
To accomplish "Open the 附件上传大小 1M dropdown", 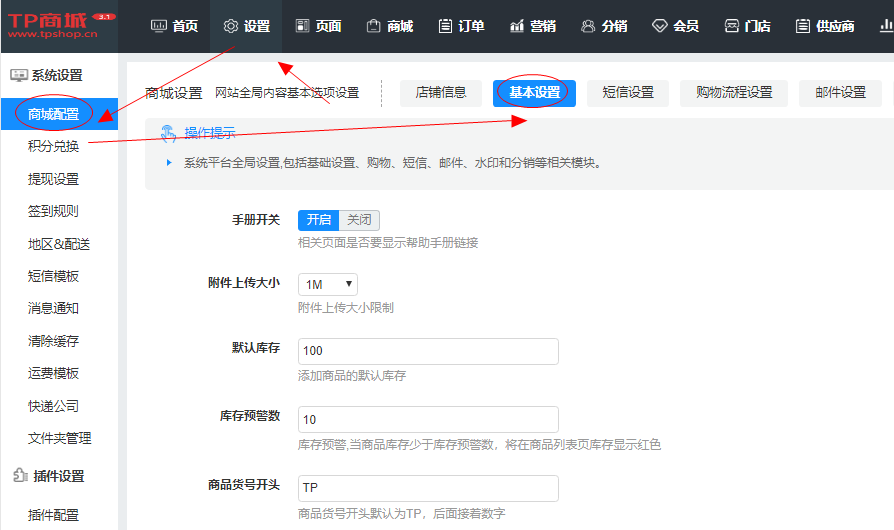I will coord(328,285).
